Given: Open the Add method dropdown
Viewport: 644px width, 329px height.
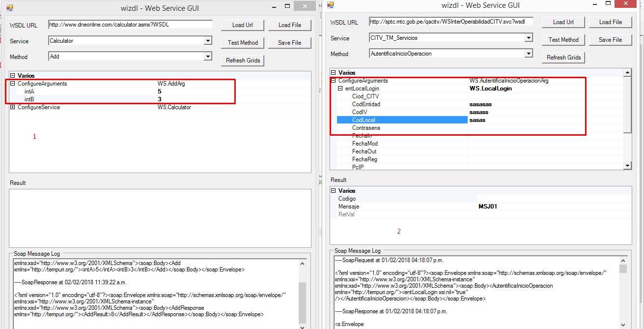Looking at the screenshot, I should point(208,57).
